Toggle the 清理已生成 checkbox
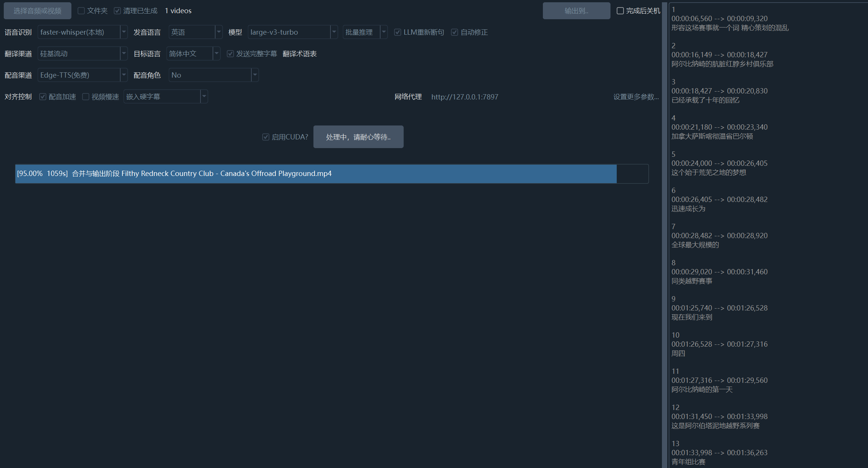868x468 pixels. coord(118,11)
